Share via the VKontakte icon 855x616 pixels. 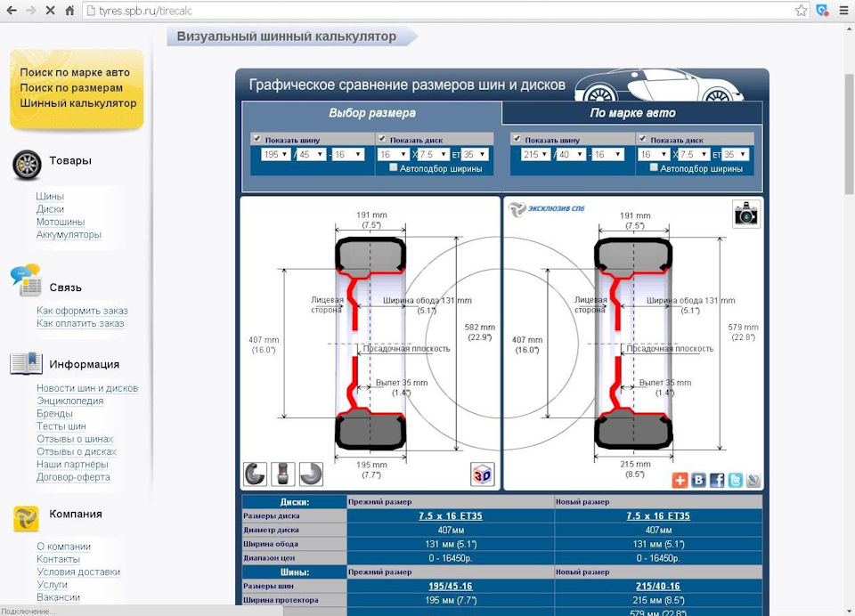(698, 480)
